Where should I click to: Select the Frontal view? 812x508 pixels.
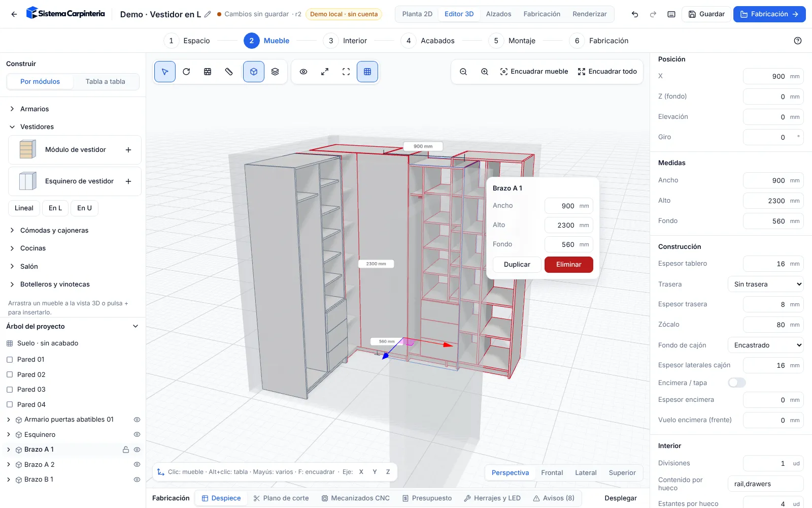tap(552, 472)
